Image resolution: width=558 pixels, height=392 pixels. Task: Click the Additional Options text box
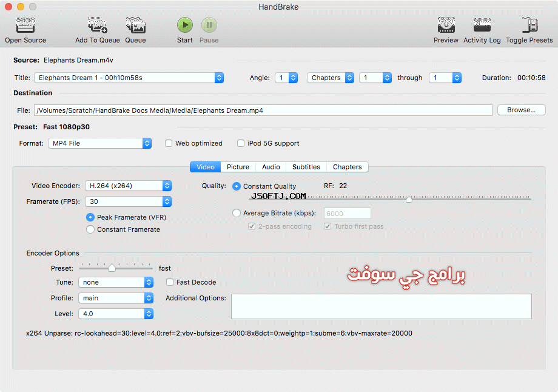pyautogui.click(x=382, y=306)
